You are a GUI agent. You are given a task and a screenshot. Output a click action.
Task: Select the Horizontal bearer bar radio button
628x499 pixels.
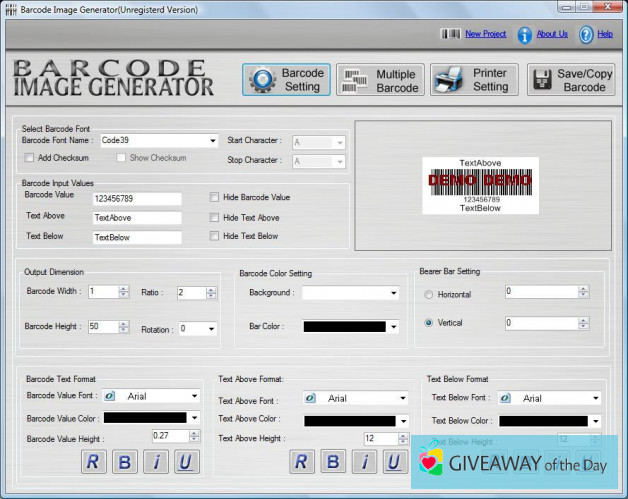(x=429, y=295)
